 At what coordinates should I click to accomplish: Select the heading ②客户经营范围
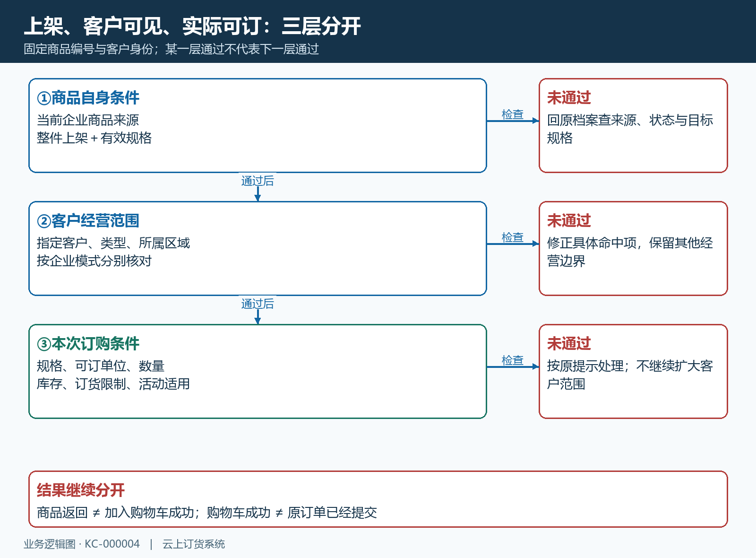pyautogui.click(x=88, y=221)
